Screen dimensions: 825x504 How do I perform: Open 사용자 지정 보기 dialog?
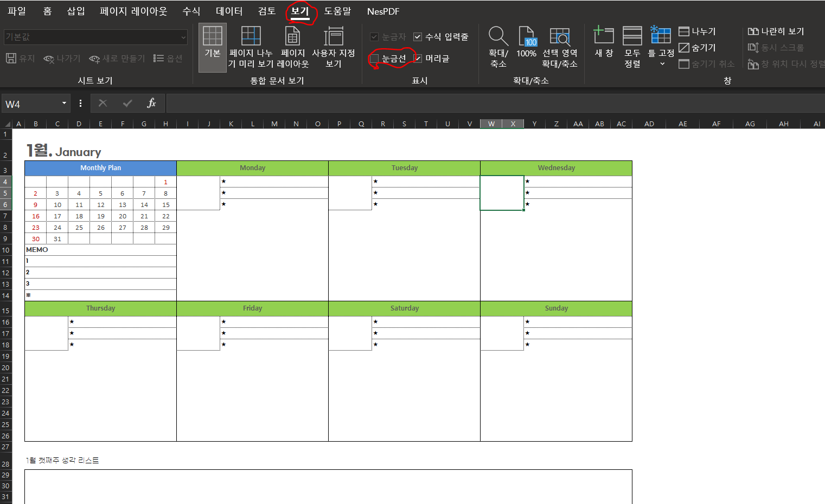tap(334, 47)
